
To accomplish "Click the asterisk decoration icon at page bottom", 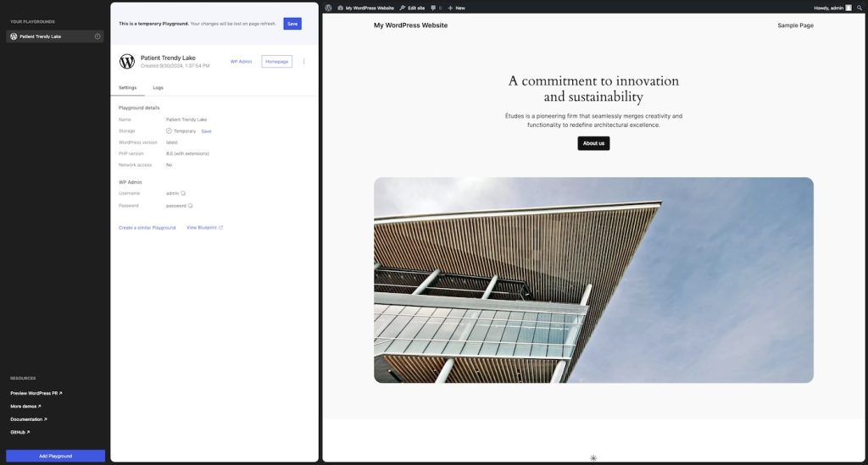I will coord(593,458).
